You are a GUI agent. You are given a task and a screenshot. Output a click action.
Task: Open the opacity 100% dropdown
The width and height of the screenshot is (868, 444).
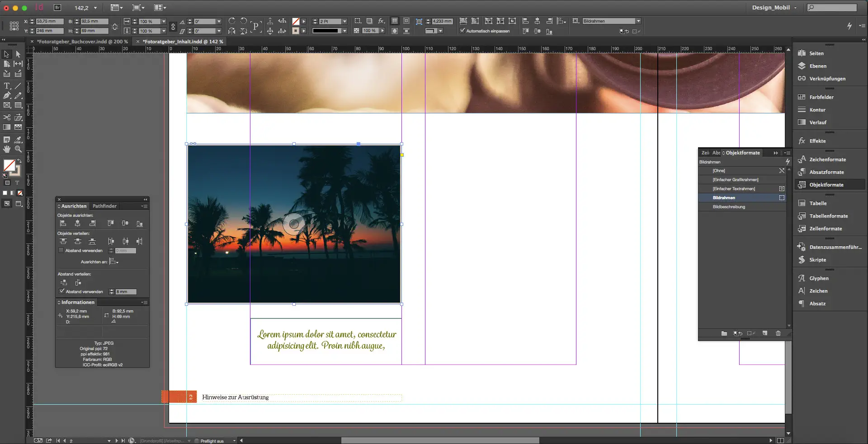382,31
